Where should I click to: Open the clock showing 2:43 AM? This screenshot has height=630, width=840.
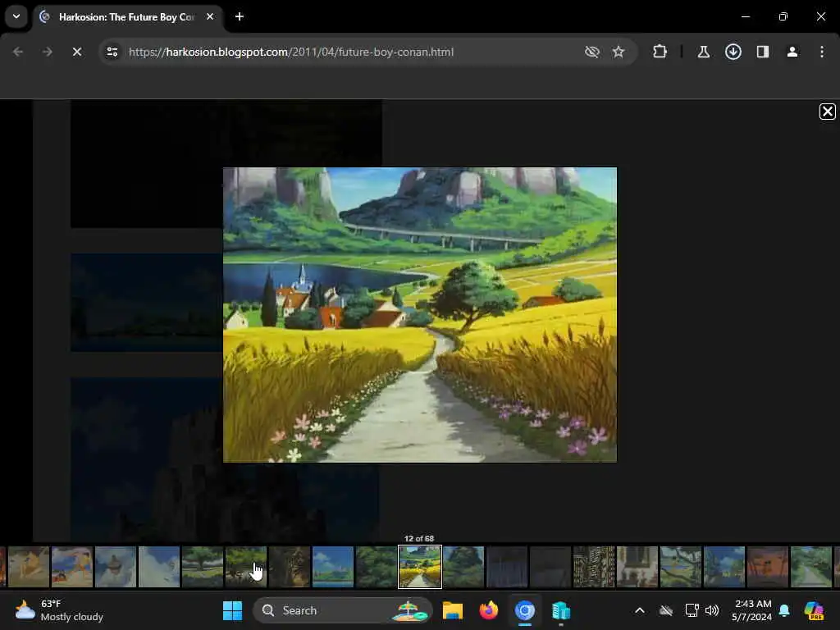click(x=752, y=610)
